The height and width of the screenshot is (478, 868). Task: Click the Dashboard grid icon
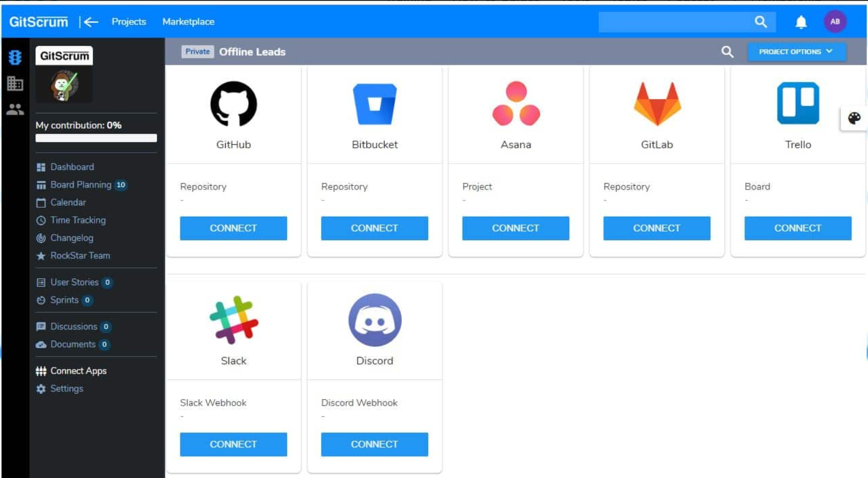point(41,167)
